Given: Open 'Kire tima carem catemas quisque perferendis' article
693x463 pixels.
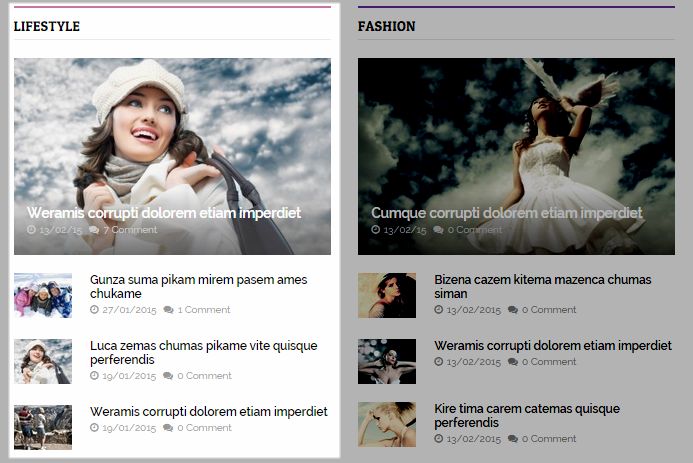Looking at the screenshot, I should pos(527,415).
